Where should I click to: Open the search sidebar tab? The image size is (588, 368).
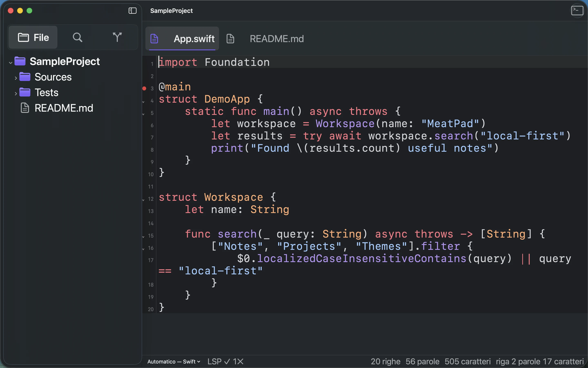click(78, 37)
